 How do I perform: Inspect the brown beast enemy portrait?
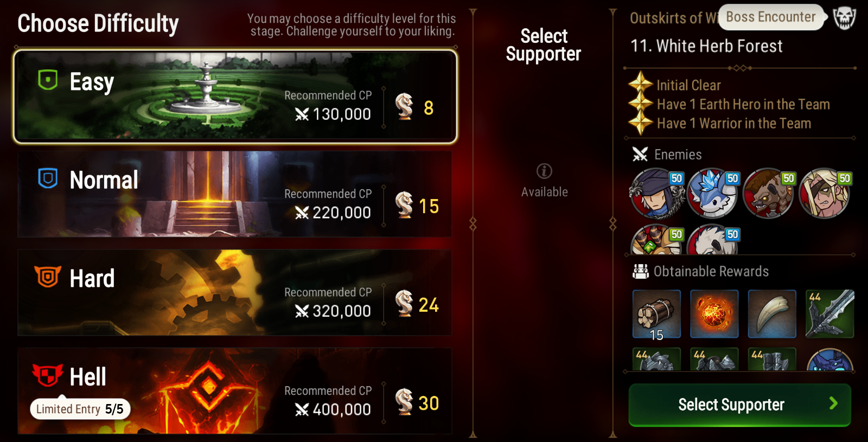[x=769, y=194]
